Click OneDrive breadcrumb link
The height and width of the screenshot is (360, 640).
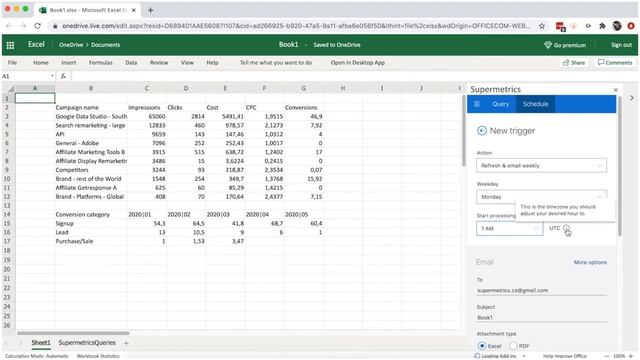[x=71, y=45]
